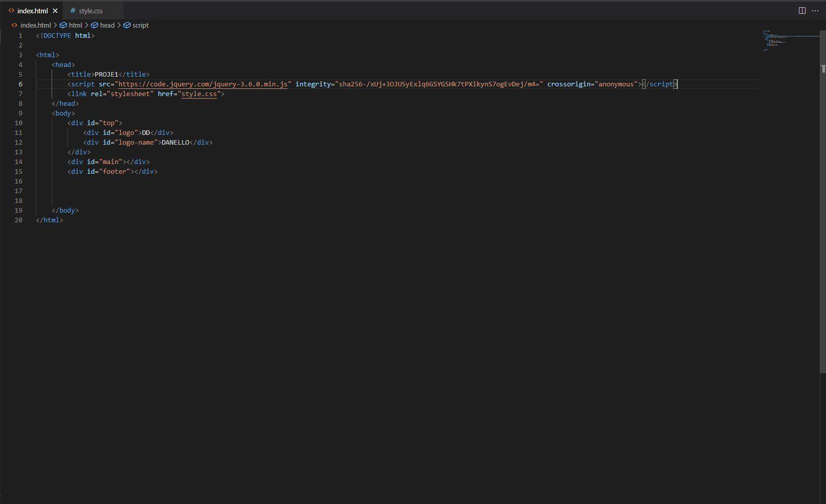Click the index.html icon in the breadcrumb bar
826x504 pixels.
14,25
